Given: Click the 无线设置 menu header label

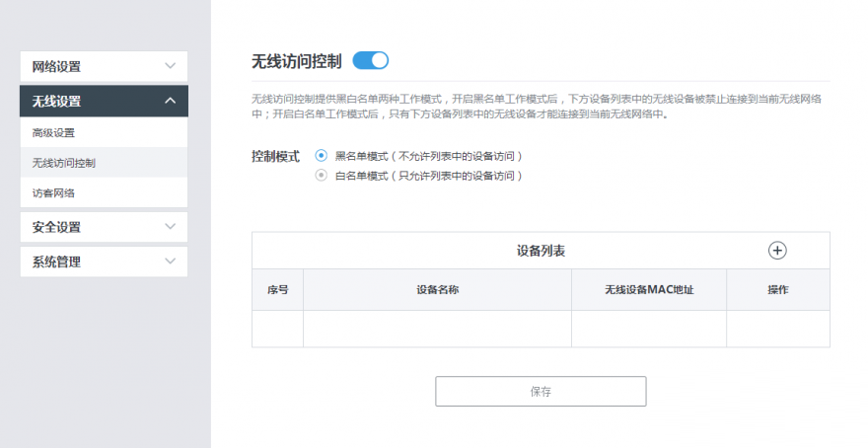Looking at the screenshot, I should pos(56,102).
